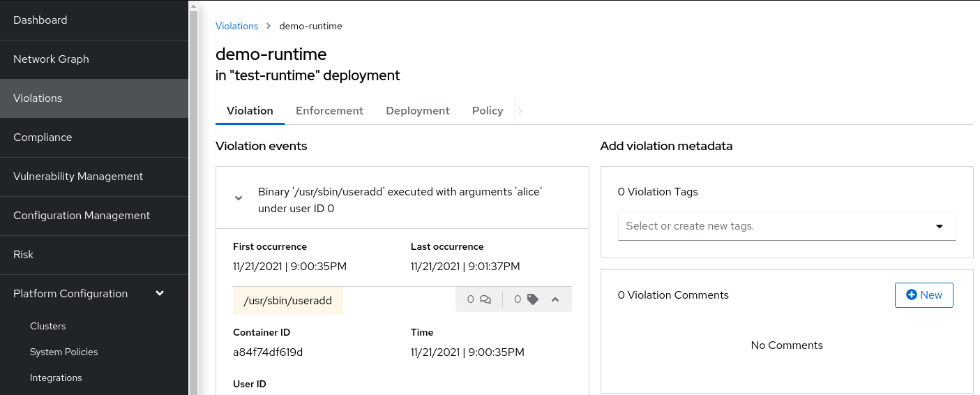The width and height of the screenshot is (980, 395).
Task: Go to System Policies
Action: pyautogui.click(x=63, y=352)
